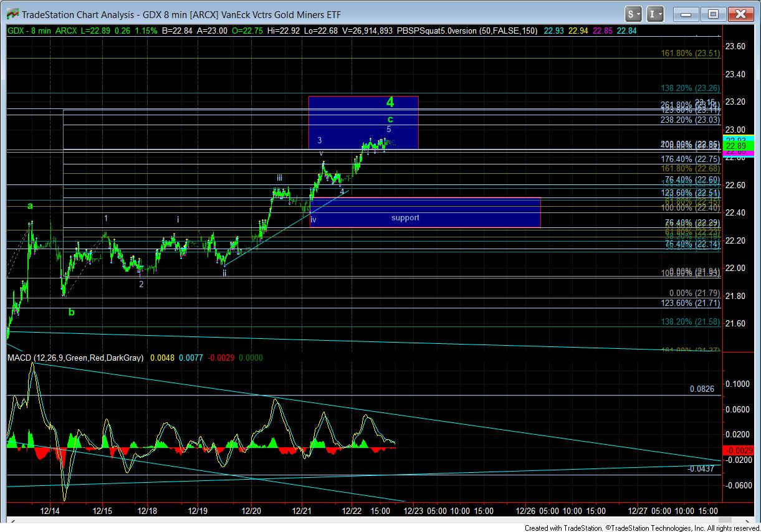
Task: Click the 12/27 date on time axis
Action: click(638, 511)
